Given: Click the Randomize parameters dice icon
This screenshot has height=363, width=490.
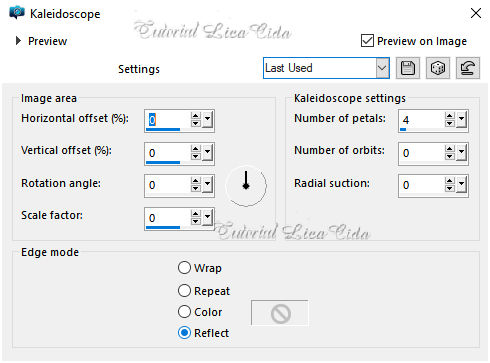Looking at the screenshot, I should pyautogui.click(x=438, y=68).
